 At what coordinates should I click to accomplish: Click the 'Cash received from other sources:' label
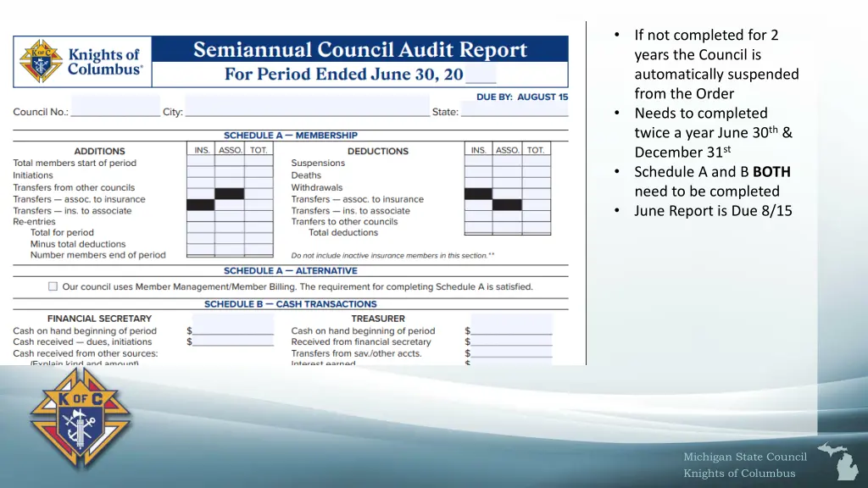(x=86, y=353)
